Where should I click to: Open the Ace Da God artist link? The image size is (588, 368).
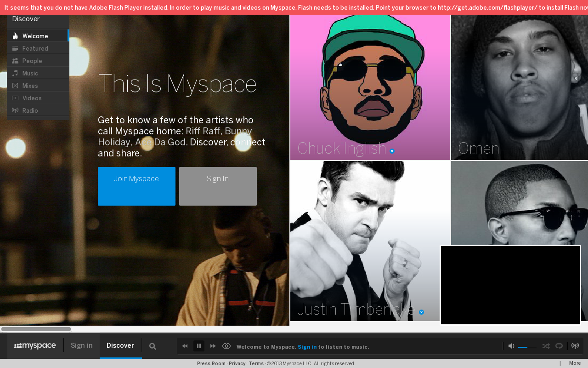pos(160,142)
